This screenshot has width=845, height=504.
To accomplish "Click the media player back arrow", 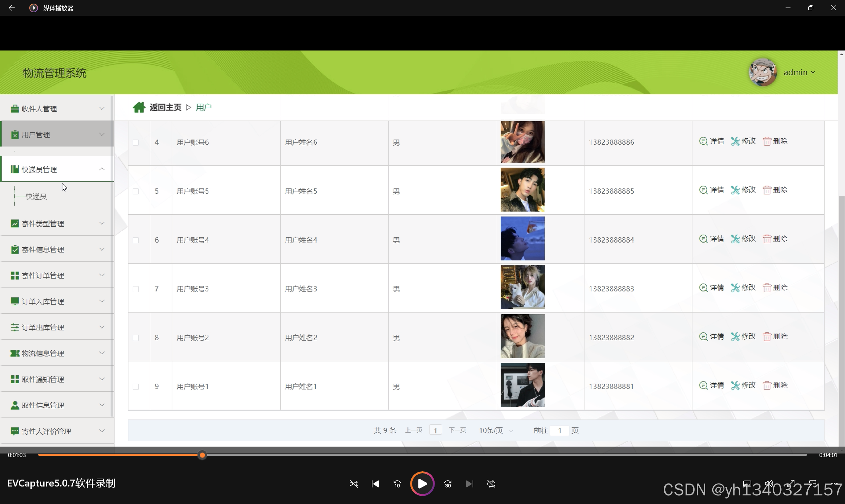I will click(12, 8).
